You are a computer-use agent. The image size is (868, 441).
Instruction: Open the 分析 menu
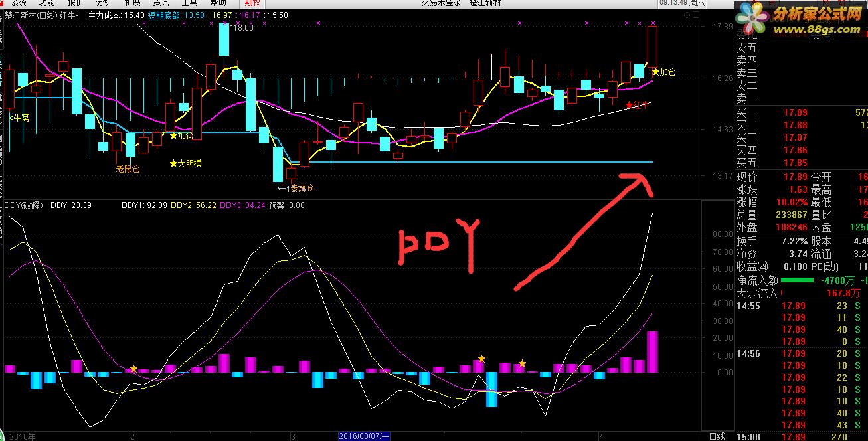[104, 3]
